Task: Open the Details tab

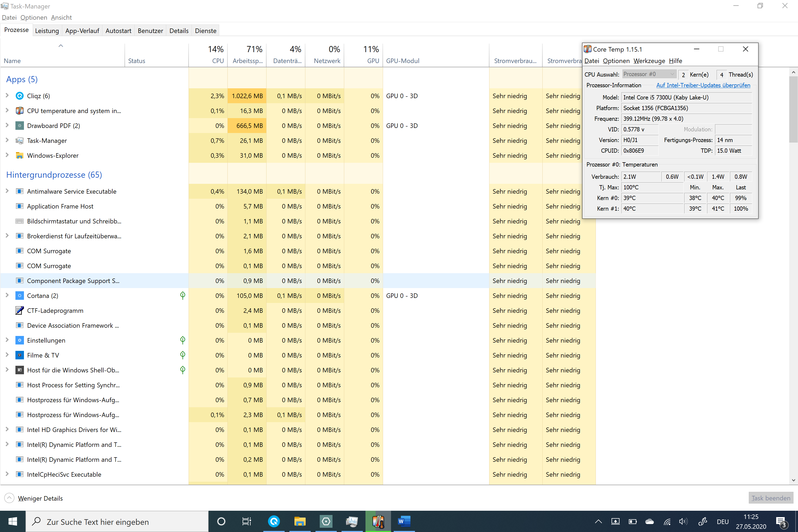Action: click(x=179, y=31)
